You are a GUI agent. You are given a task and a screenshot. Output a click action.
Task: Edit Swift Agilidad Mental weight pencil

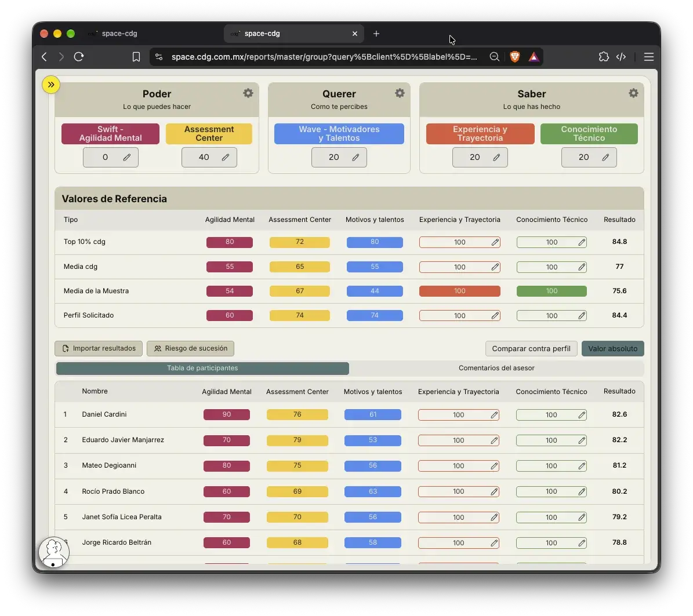[x=127, y=157]
